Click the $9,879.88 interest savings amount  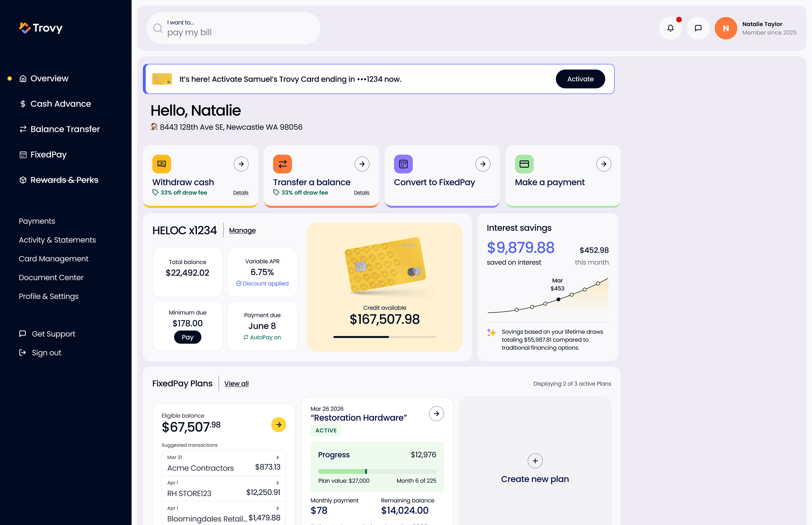(x=520, y=248)
